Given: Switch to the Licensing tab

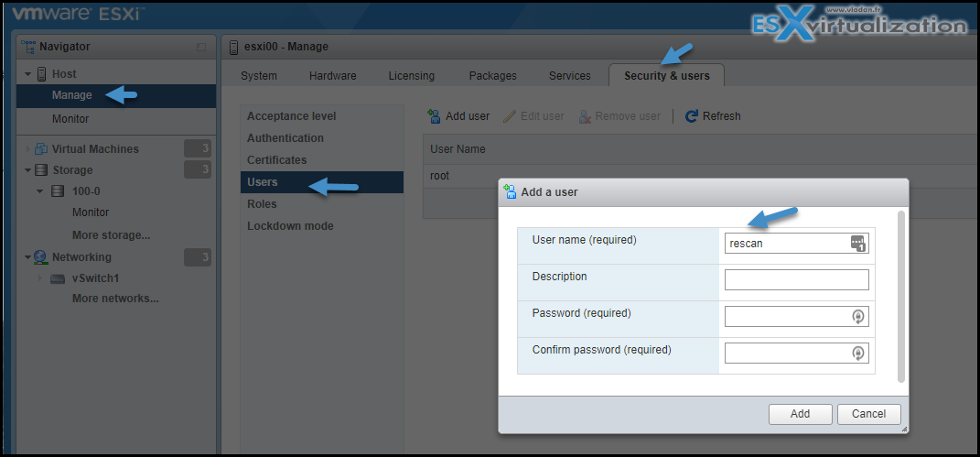Looking at the screenshot, I should coord(411,76).
